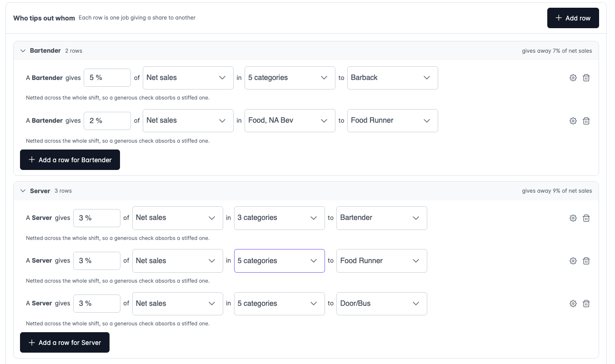Image resolution: width=615 pixels, height=364 pixels.
Task: Open 5 categories dropdown in Server-Door/Bus row
Action: 280,304
